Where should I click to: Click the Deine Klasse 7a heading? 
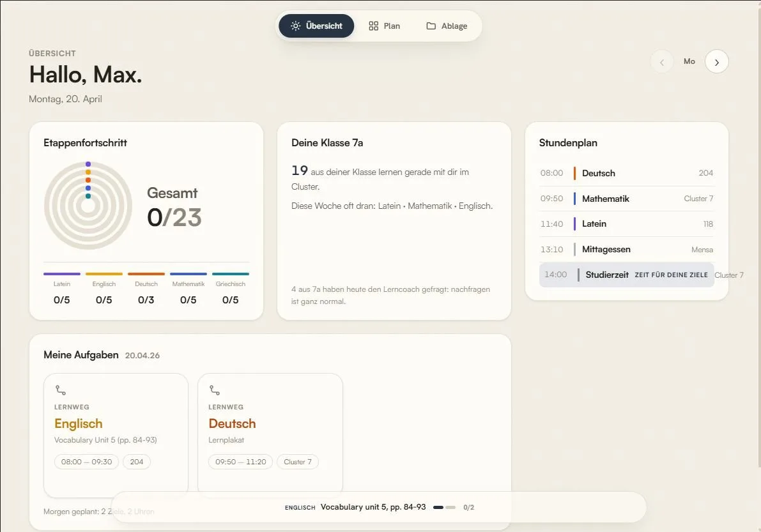coord(327,142)
